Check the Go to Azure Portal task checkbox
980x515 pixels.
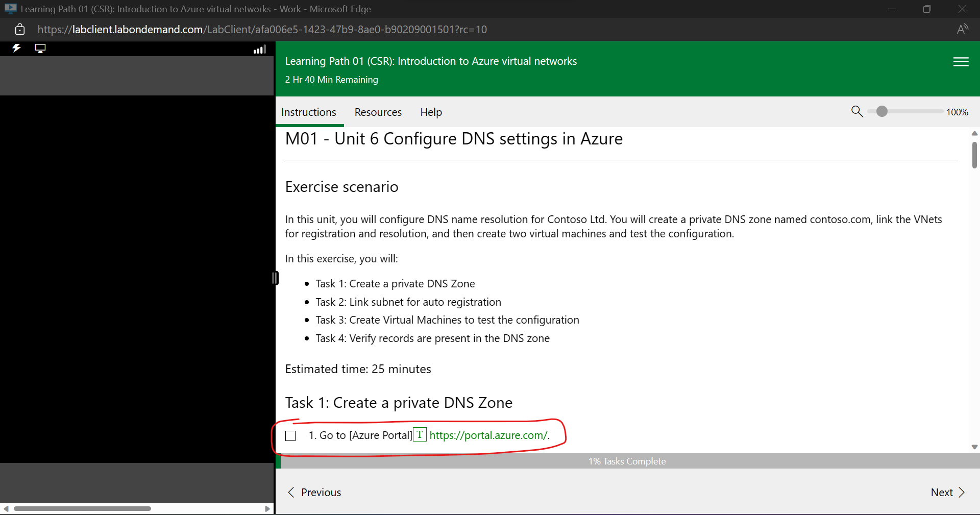pos(290,436)
